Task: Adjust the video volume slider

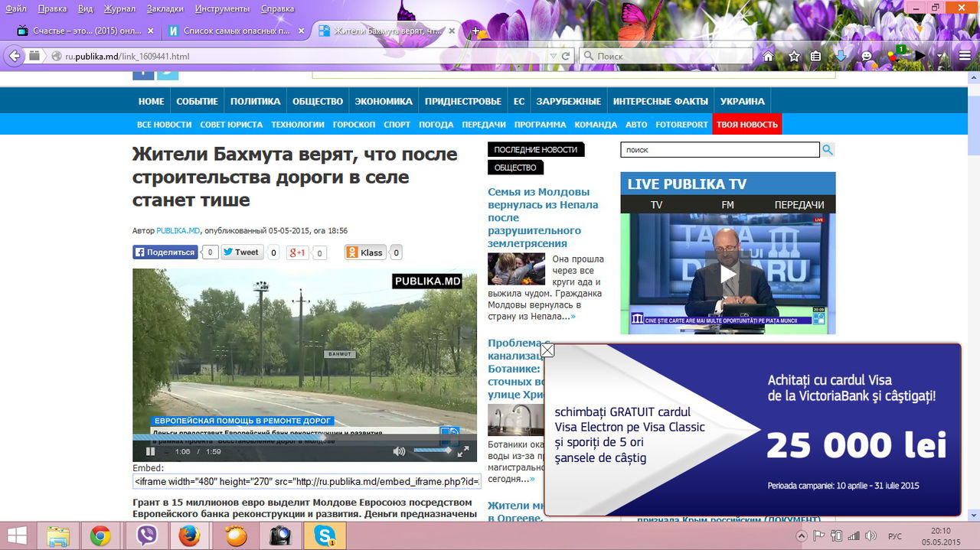Action: coord(432,451)
